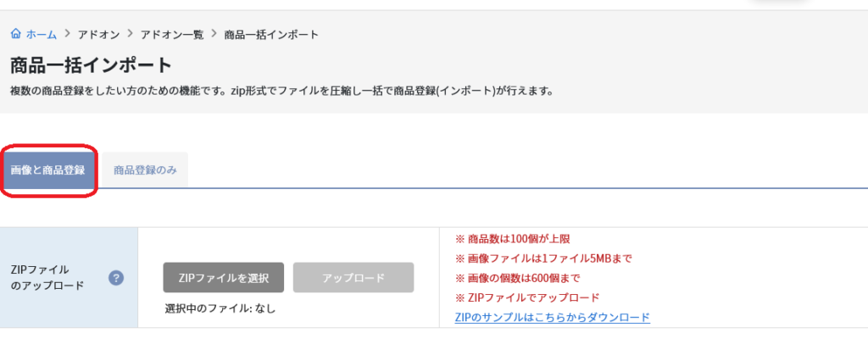Click the chevron between ホーム and アドオン
The image size is (868, 344).
[x=67, y=35]
